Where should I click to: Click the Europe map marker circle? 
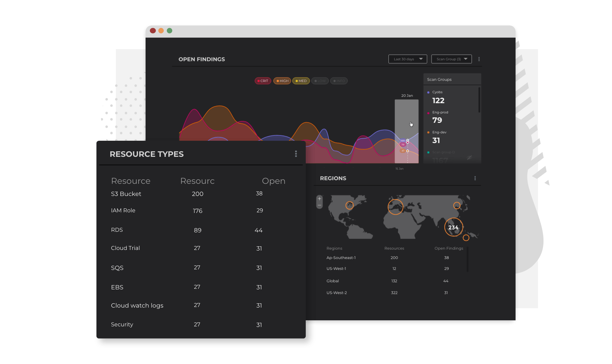[x=395, y=207]
